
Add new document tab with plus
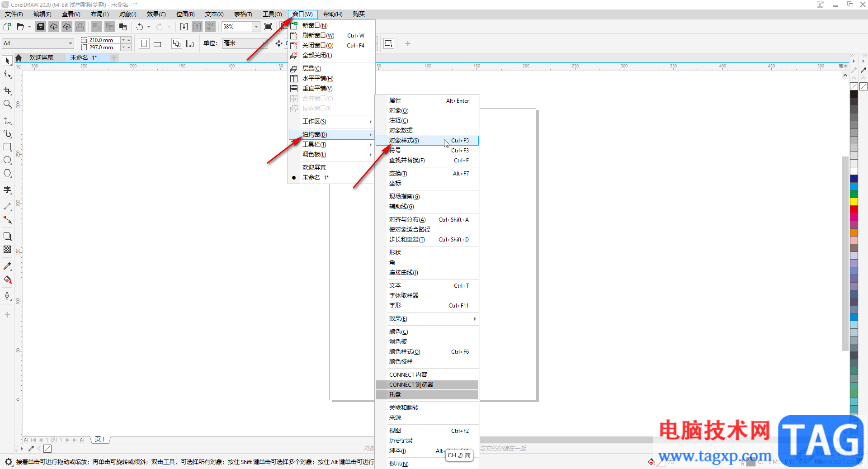[114, 58]
